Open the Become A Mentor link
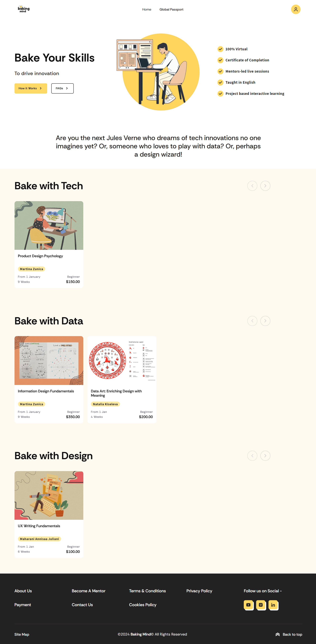This screenshot has width=316, height=644. 88,591
